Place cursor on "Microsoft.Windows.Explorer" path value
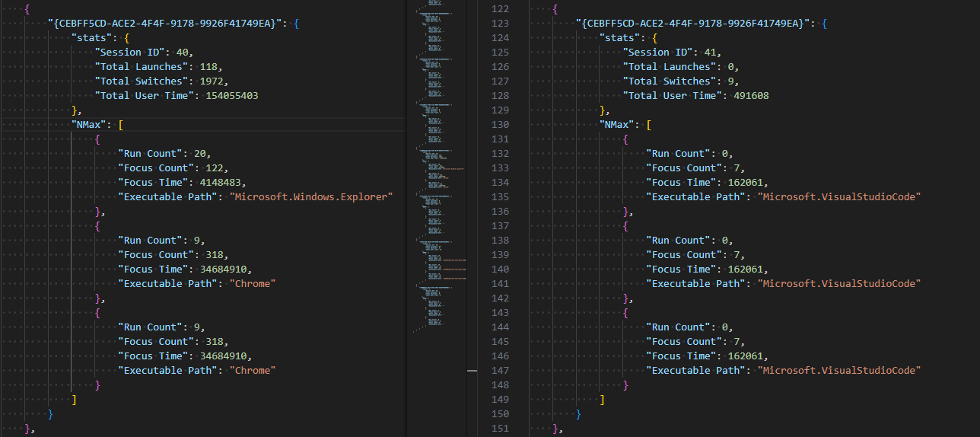 pos(312,197)
